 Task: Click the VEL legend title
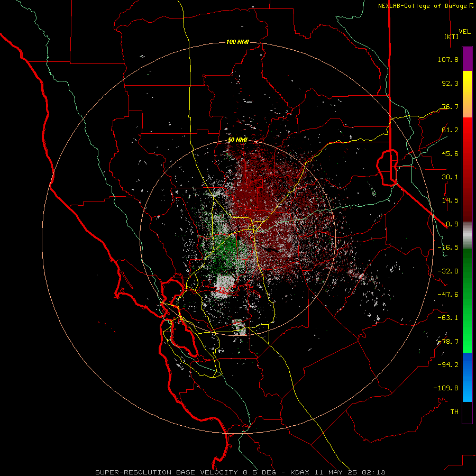pos(464,32)
